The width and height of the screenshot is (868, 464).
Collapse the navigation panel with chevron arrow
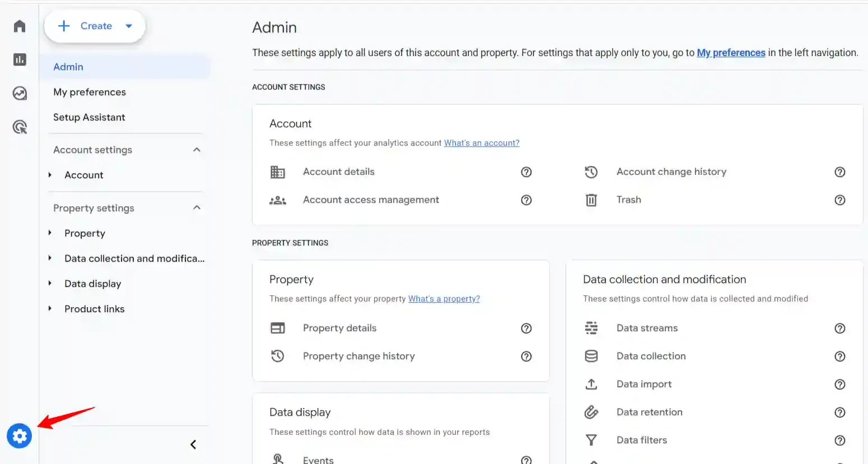click(x=193, y=444)
